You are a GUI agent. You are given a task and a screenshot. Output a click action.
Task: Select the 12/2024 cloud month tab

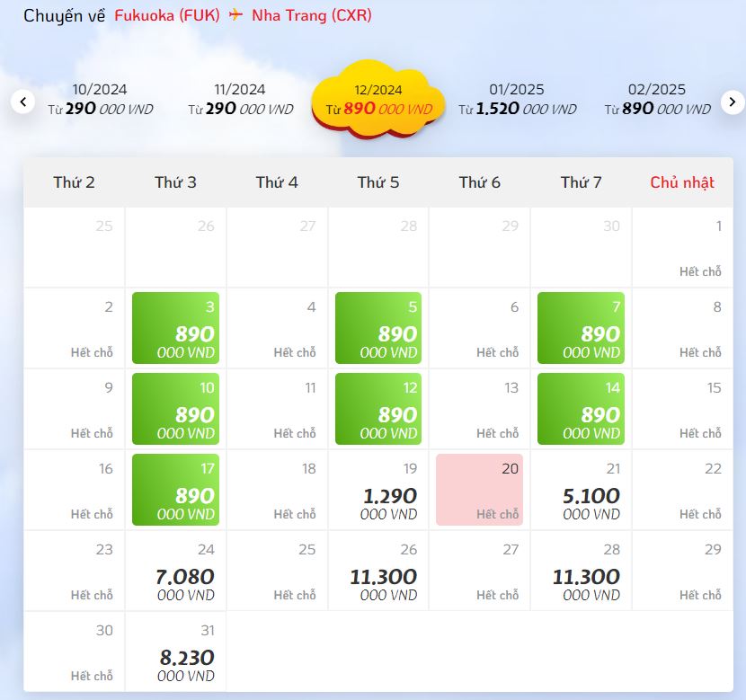click(x=378, y=100)
